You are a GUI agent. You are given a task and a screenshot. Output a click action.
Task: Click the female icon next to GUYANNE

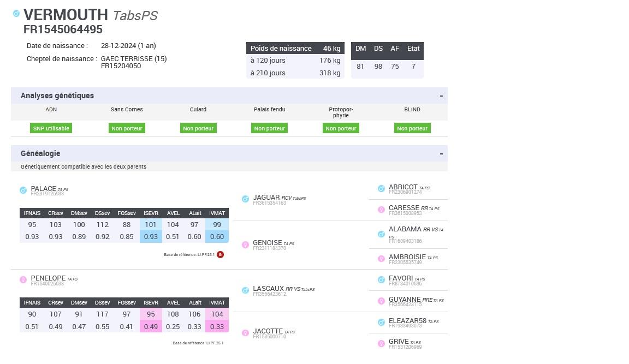coord(381,301)
